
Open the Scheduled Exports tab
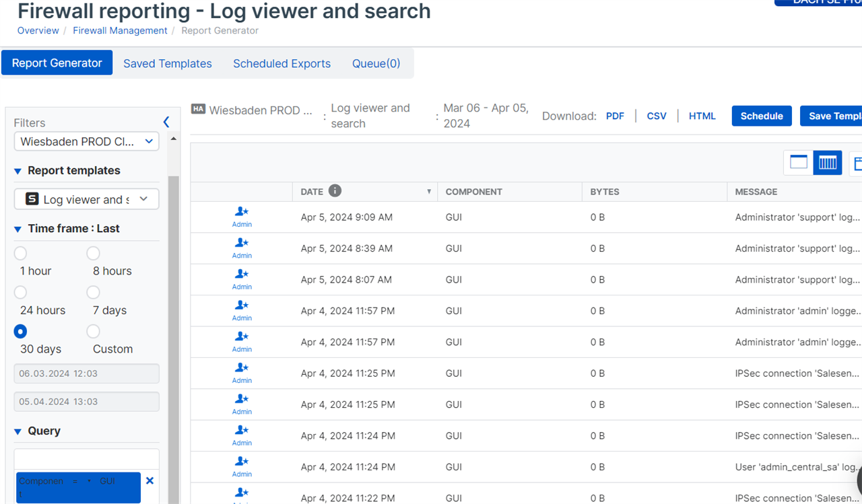click(281, 63)
